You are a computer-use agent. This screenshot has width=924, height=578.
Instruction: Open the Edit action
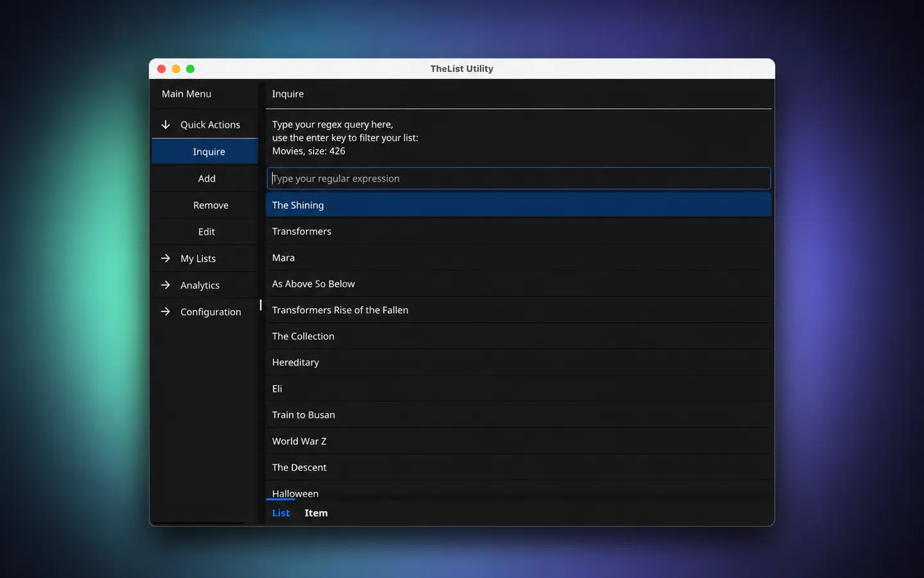[205, 232]
